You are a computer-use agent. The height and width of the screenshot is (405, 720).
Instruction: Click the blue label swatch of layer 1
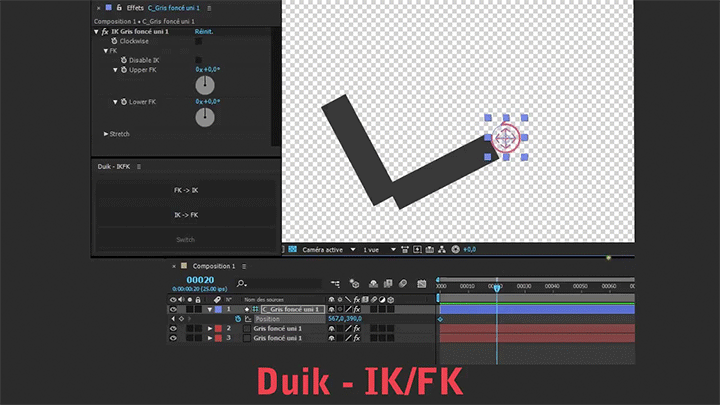219,309
